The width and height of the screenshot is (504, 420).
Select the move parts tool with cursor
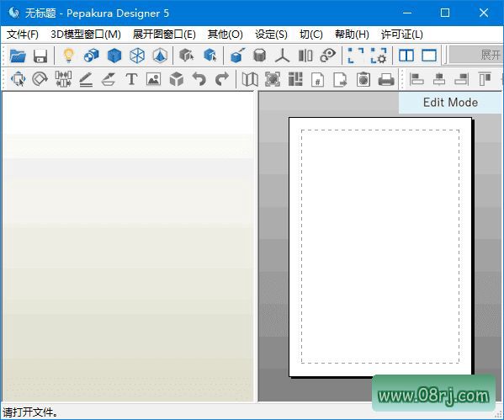point(18,79)
